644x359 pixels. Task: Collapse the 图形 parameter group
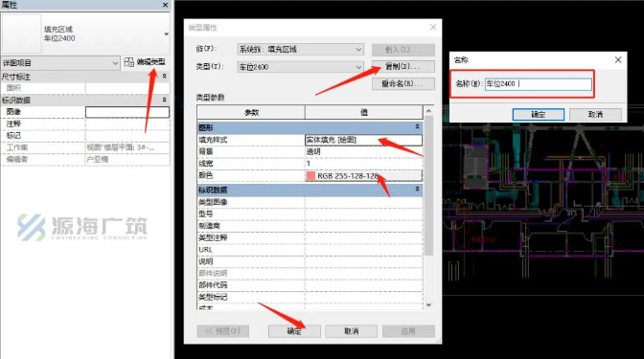pyautogui.click(x=417, y=127)
